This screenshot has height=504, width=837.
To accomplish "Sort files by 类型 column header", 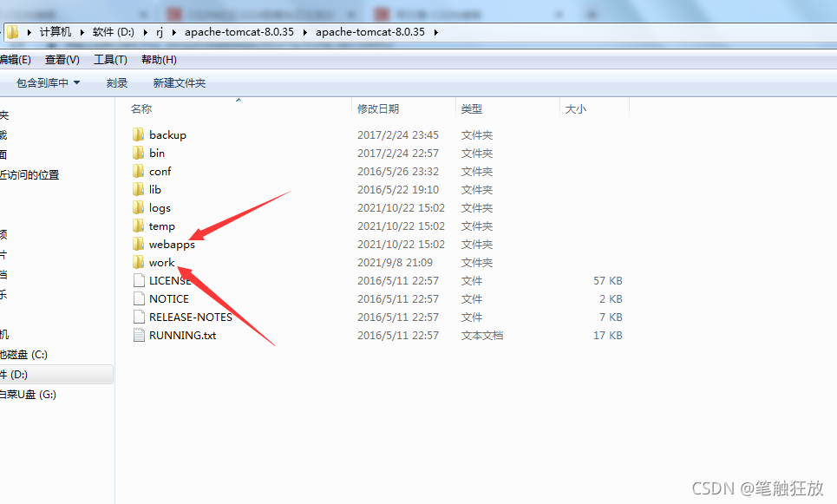I will point(472,109).
